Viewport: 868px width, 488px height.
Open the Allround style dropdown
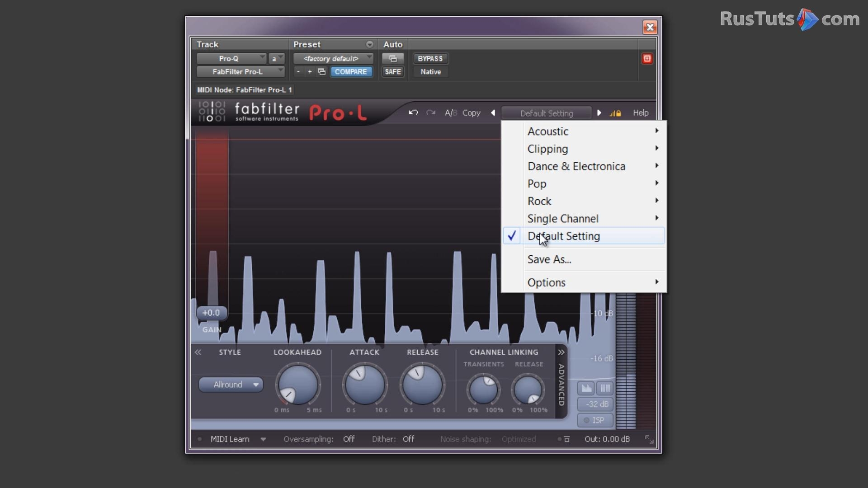[x=231, y=385]
